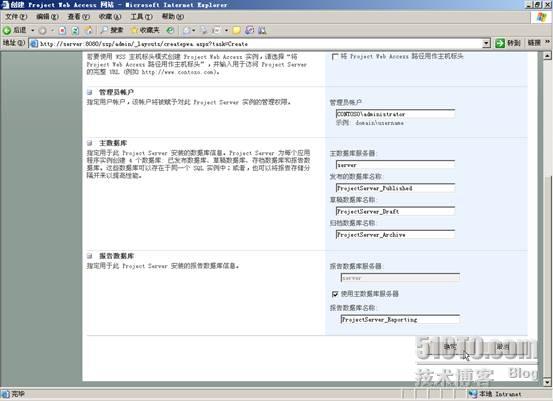The width and height of the screenshot is (553, 401).
Task: Click the 本地 Intranet zone icon in status bar
Action: [x=473, y=394]
